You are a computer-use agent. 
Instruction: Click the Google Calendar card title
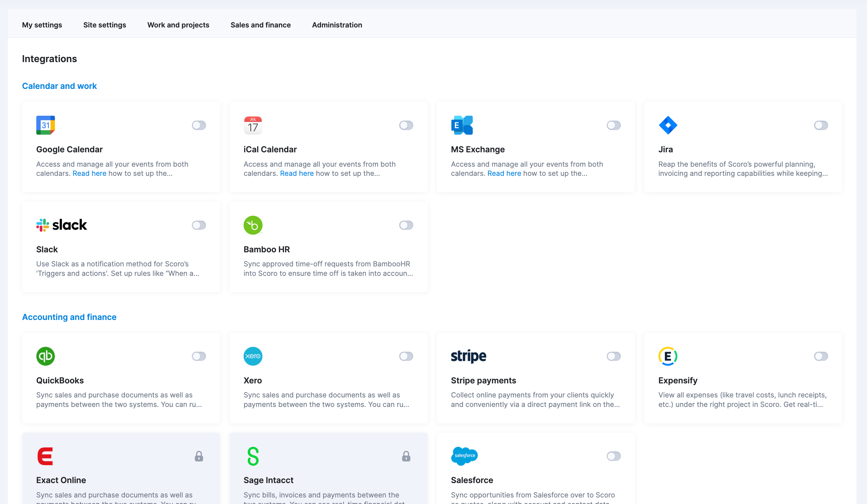click(x=70, y=149)
